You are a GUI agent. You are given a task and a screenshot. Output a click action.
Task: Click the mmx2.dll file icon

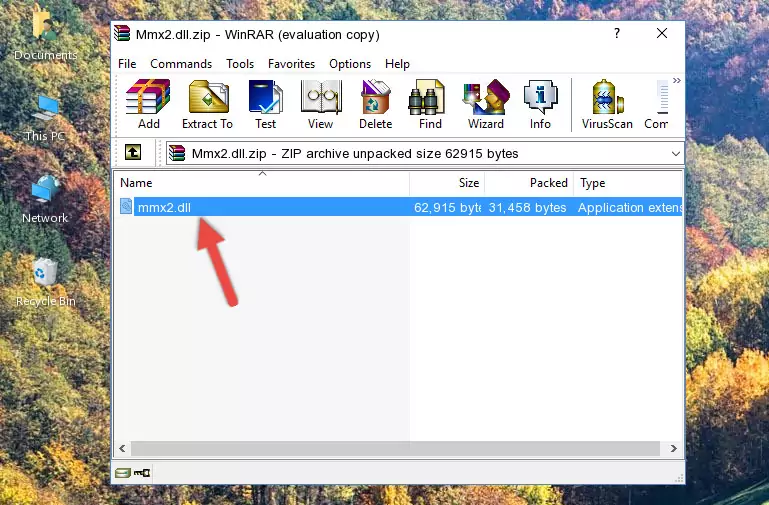(x=126, y=206)
